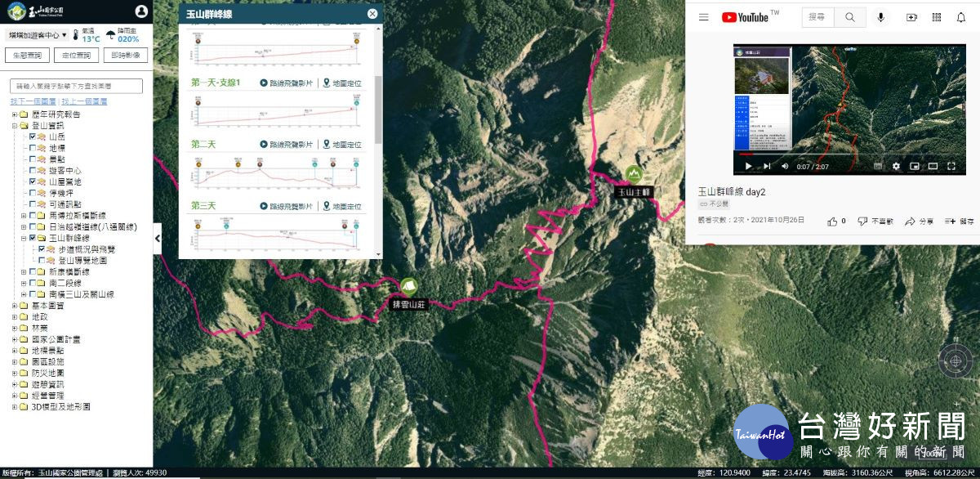
Task: Save the video with 儲存
Action: click(x=960, y=221)
